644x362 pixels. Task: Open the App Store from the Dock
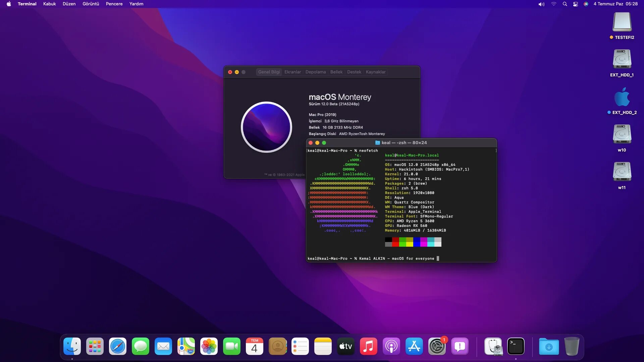(x=414, y=346)
